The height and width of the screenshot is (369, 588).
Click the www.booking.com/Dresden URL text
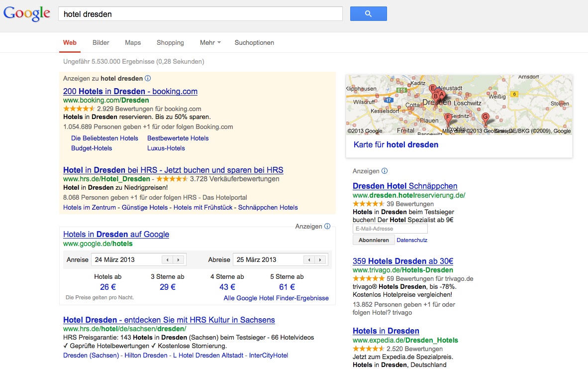106,100
